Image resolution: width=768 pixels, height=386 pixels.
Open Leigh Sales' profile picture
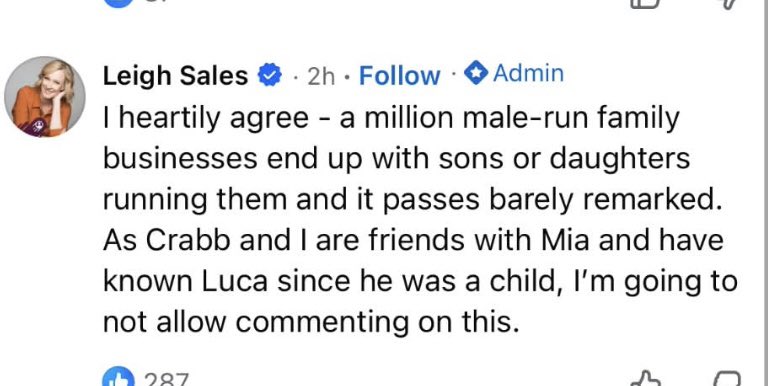pyautogui.click(x=45, y=96)
